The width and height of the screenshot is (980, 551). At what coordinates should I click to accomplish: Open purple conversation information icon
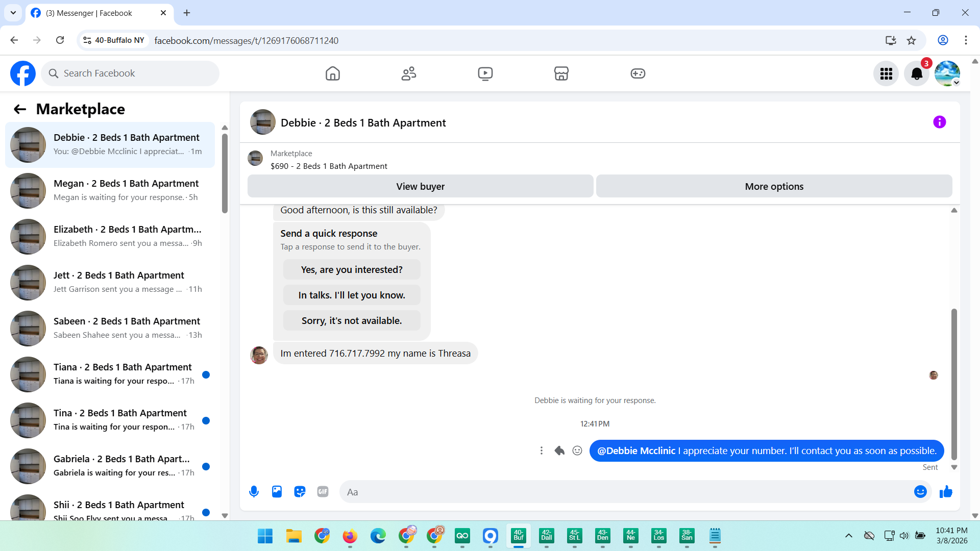point(939,122)
